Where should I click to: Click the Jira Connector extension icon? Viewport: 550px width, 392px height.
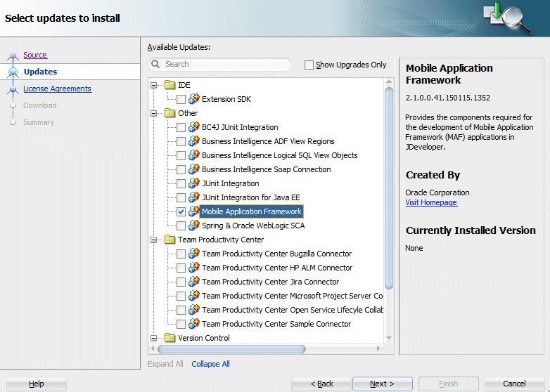194,281
